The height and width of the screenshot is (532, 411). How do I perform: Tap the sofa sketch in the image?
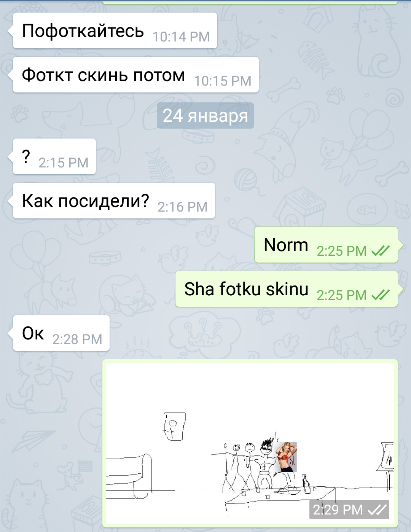[129, 476]
